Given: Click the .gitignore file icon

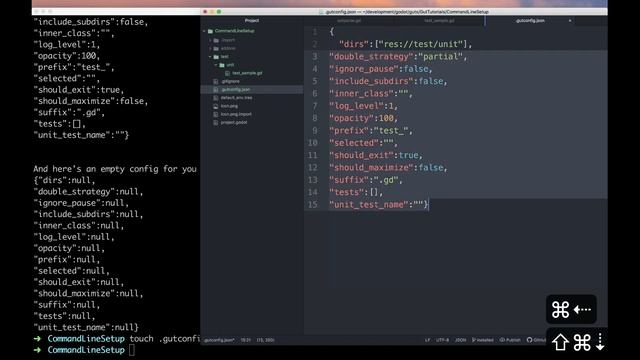Looking at the screenshot, I should [216, 81].
